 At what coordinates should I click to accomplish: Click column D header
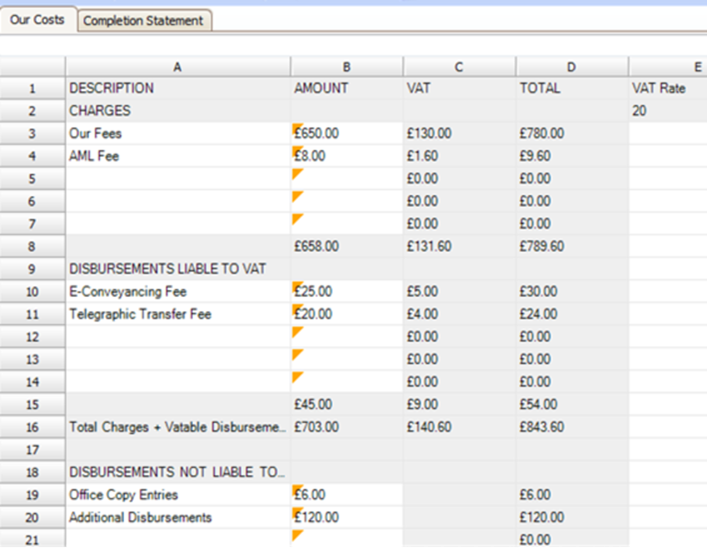[x=571, y=66]
